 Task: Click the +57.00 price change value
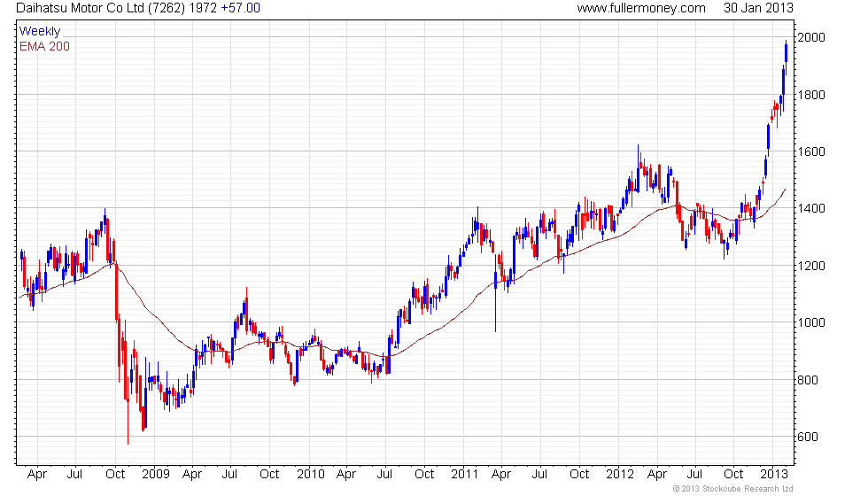click(240, 8)
